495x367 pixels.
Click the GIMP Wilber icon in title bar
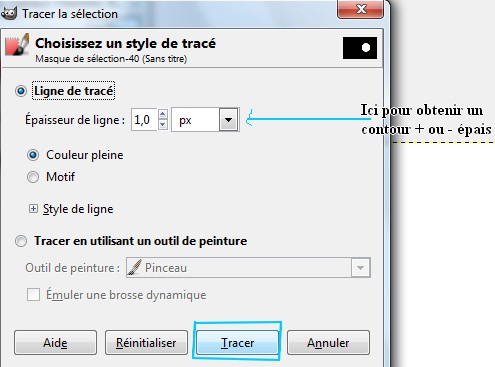pyautogui.click(x=9, y=13)
